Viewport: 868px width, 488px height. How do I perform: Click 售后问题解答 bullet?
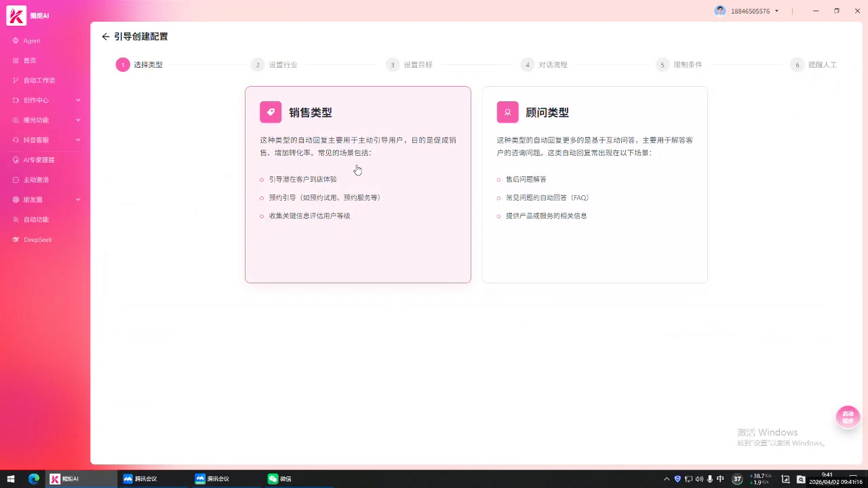(x=526, y=180)
